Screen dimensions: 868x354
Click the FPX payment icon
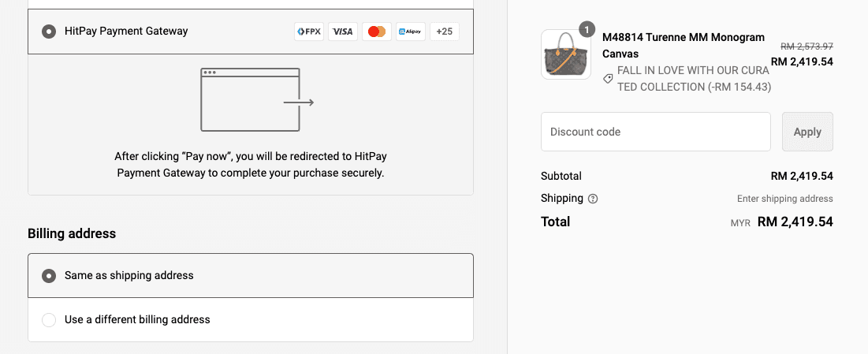pyautogui.click(x=308, y=32)
